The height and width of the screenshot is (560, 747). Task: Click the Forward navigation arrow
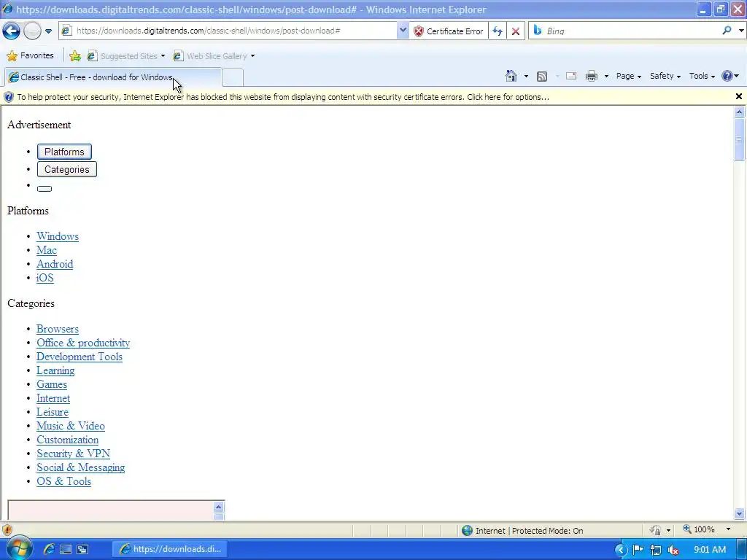pos(32,31)
